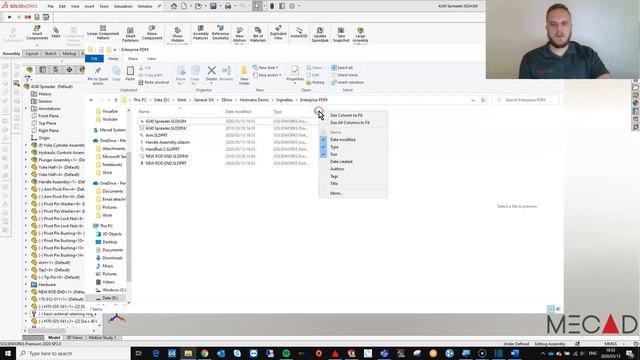Expand Handle Assembly<1> tree node
This screenshot has height=360, width=640.
(x=26, y=182)
